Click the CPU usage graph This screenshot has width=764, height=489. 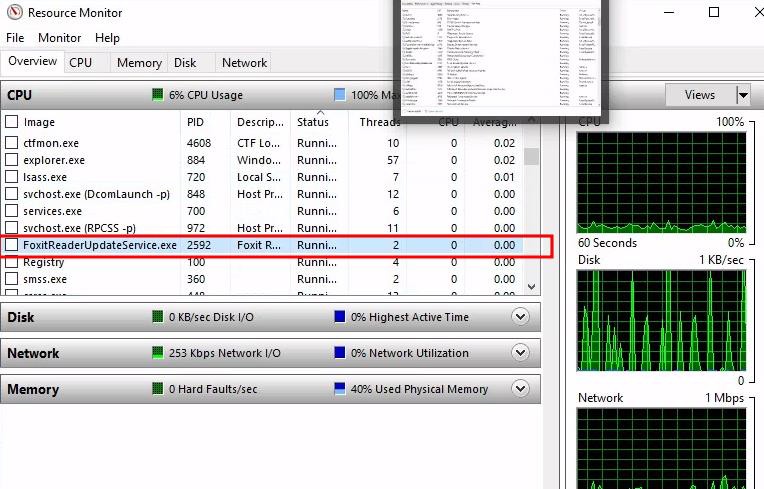(661, 182)
